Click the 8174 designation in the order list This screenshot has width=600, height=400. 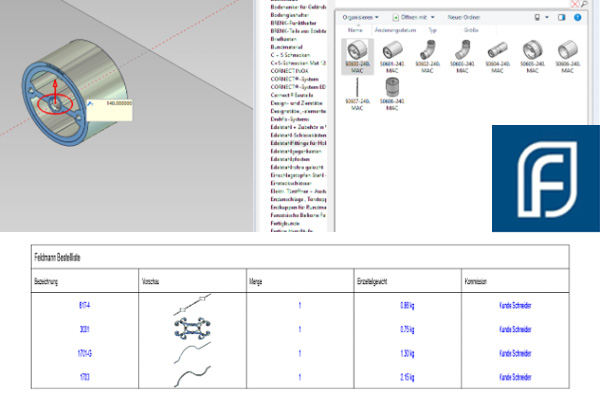click(x=84, y=305)
